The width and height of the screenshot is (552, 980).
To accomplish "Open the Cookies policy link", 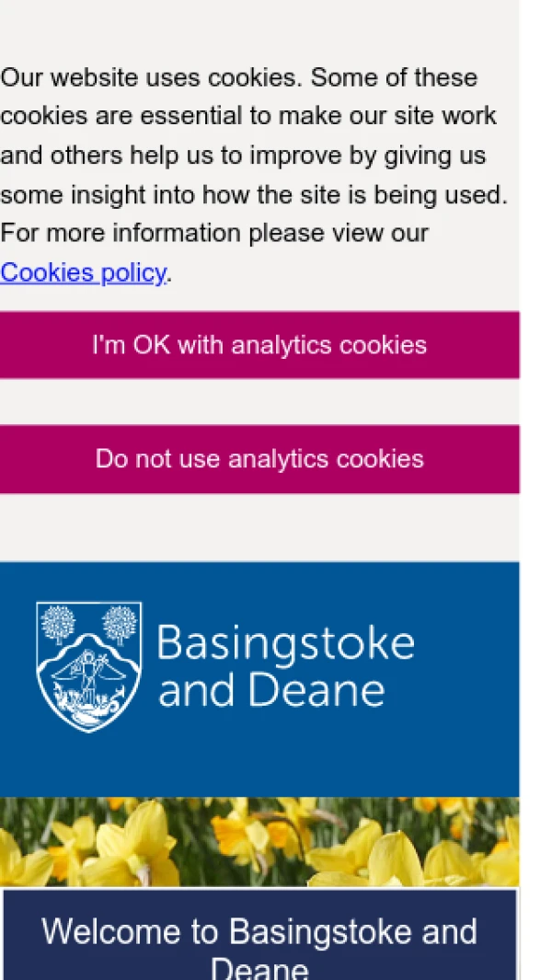I will tap(83, 272).
